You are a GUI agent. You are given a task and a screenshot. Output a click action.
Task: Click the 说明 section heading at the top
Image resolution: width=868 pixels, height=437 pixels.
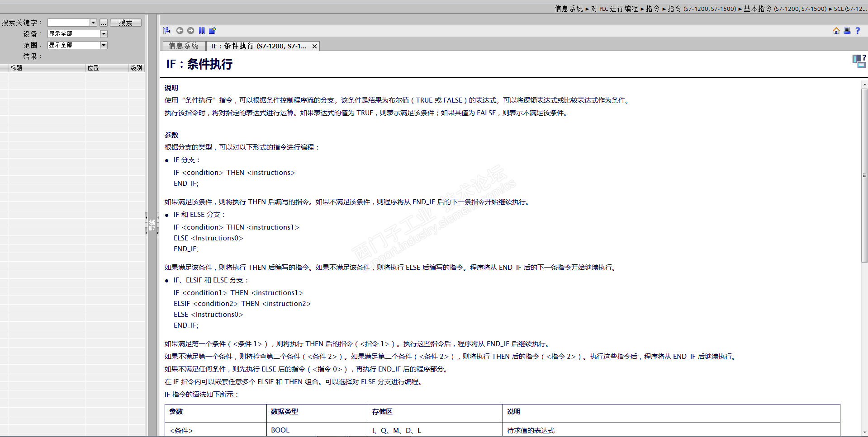tap(171, 88)
